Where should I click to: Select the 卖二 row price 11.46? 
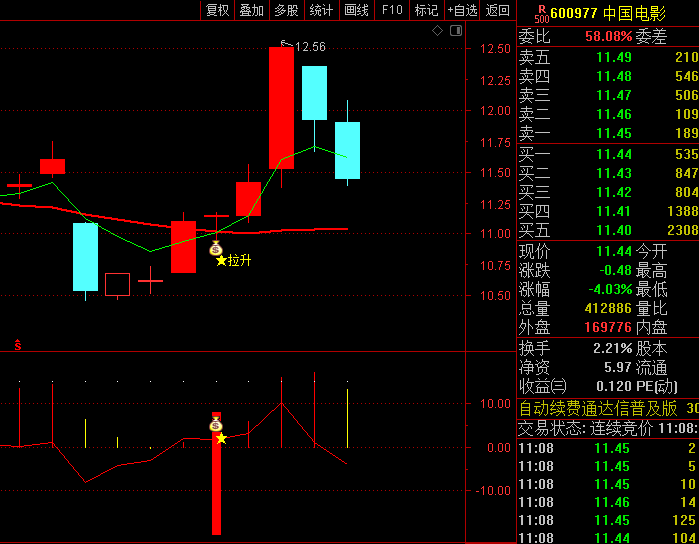point(614,115)
